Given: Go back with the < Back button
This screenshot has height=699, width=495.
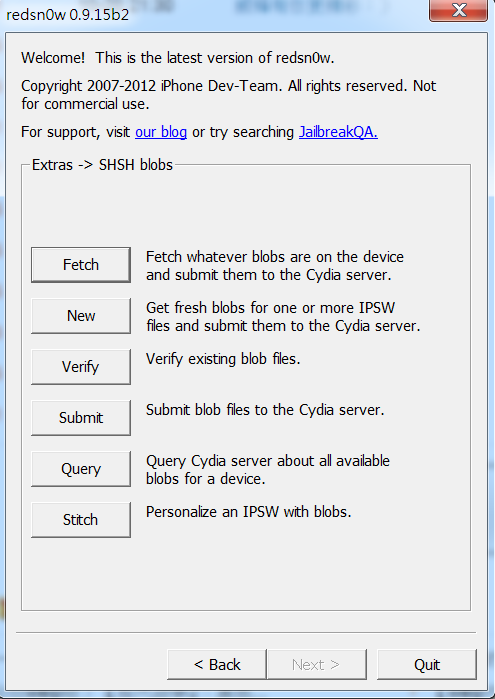Looking at the screenshot, I should pyautogui.click(x=217, y=665).
